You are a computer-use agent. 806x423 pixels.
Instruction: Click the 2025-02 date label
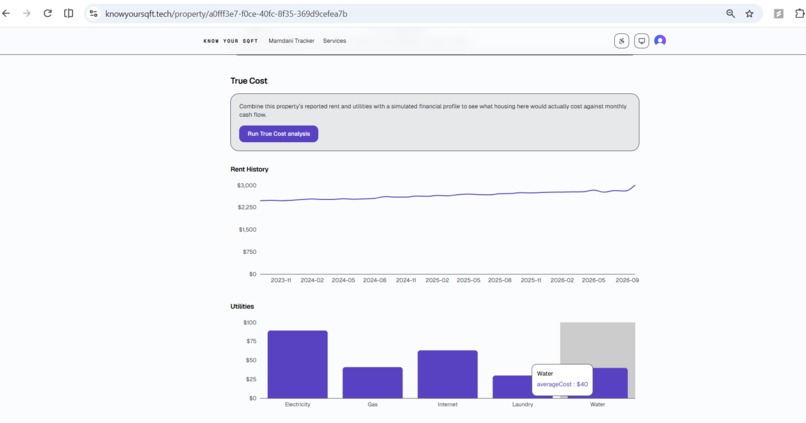(x=437, y=280)
